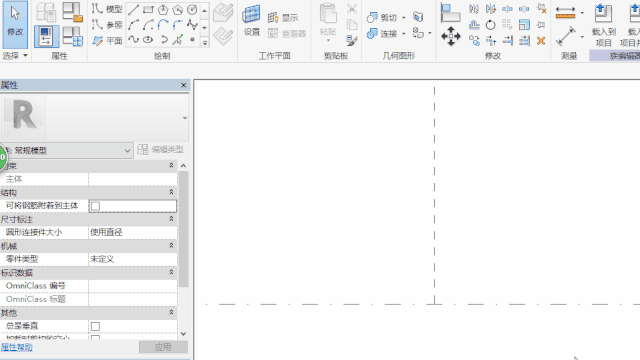Image resolution: width=640 pixels, height=360 pixels.
Task: Click the orange X Delete tool
Action: click(x=541, y=40)
